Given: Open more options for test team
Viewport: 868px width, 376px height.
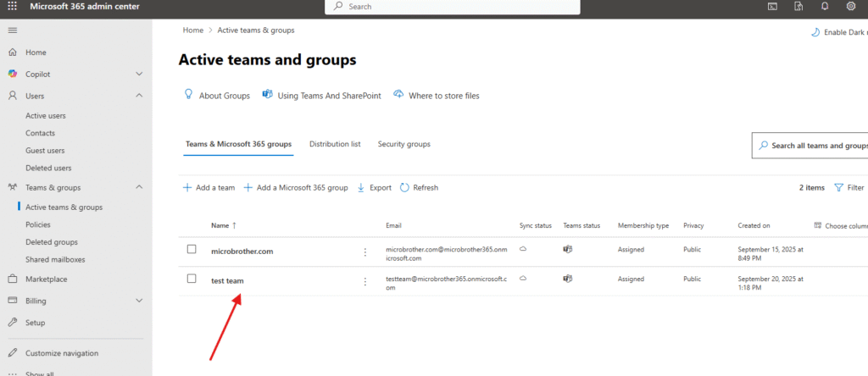Looking at the screenshot, I should (x=365, y=280).
